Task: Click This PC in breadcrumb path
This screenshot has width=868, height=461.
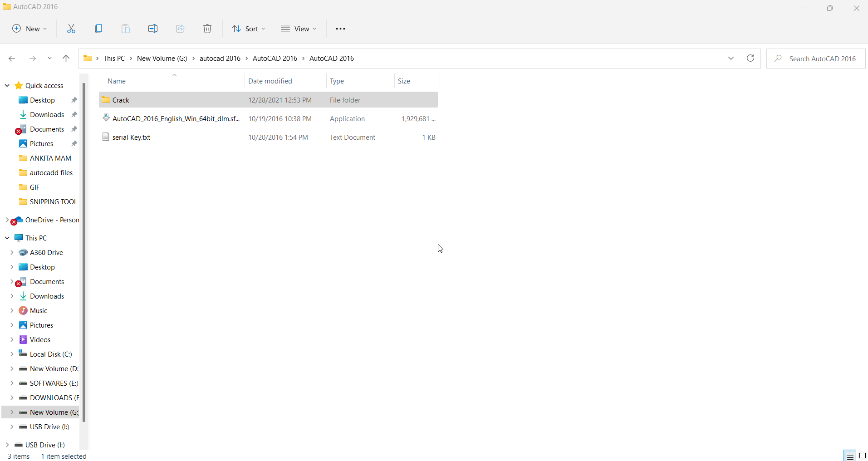Action: 114,58
